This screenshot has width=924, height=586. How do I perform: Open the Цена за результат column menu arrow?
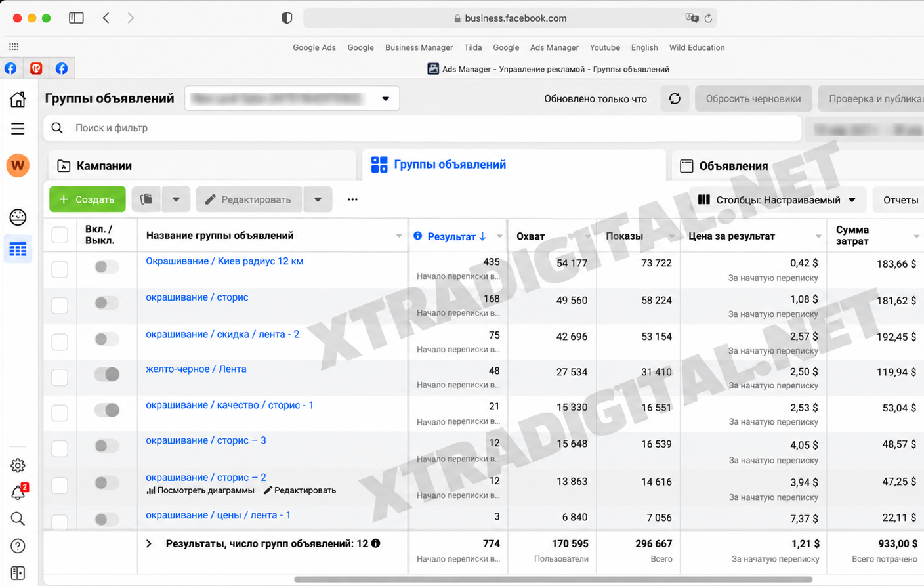tap(818, 236)
